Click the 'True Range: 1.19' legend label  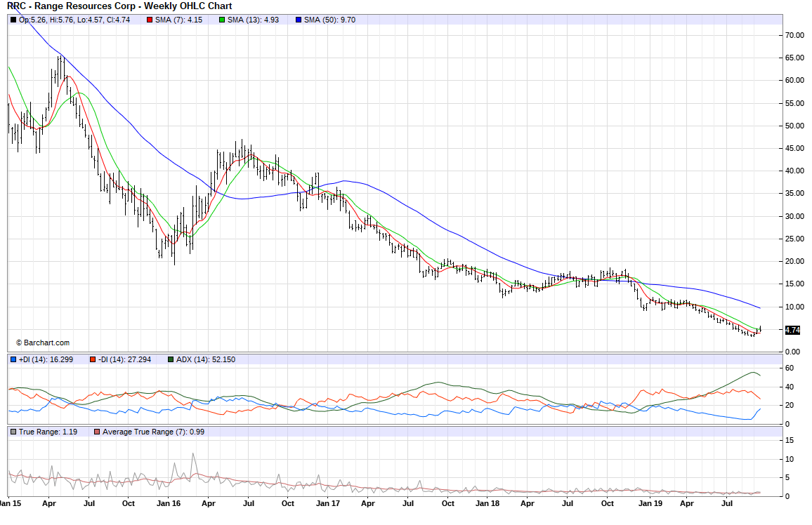click(x=48, y=432)
